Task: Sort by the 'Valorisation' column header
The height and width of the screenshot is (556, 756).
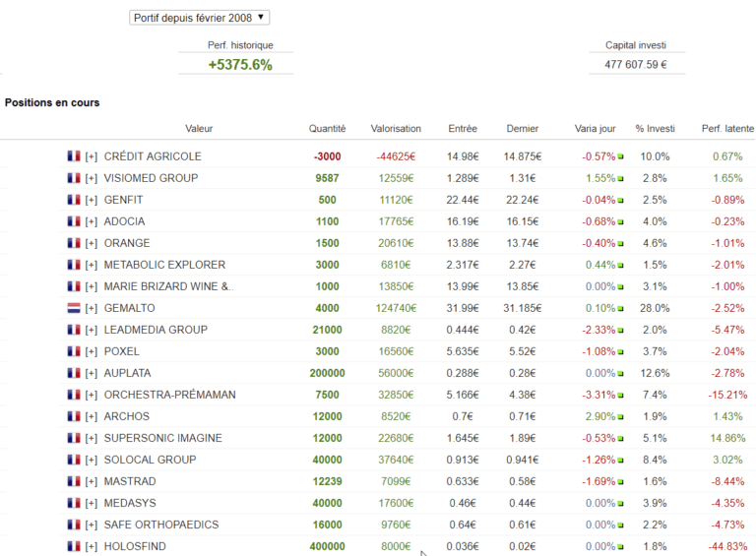Action: point(396,128)
